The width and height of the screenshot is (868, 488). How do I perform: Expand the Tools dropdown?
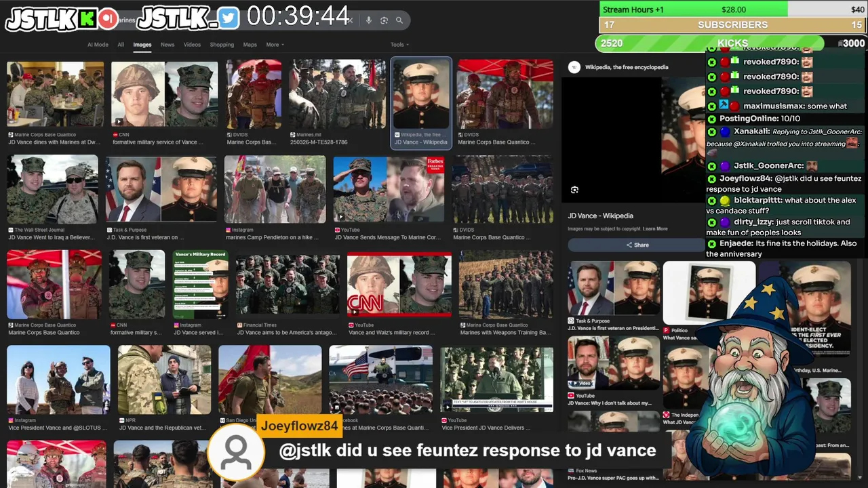(399, 45)
